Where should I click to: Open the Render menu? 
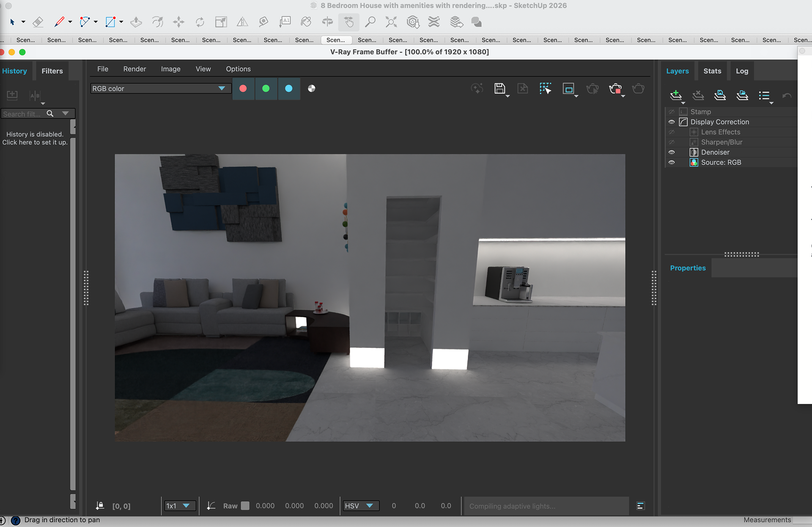(134, 69)
